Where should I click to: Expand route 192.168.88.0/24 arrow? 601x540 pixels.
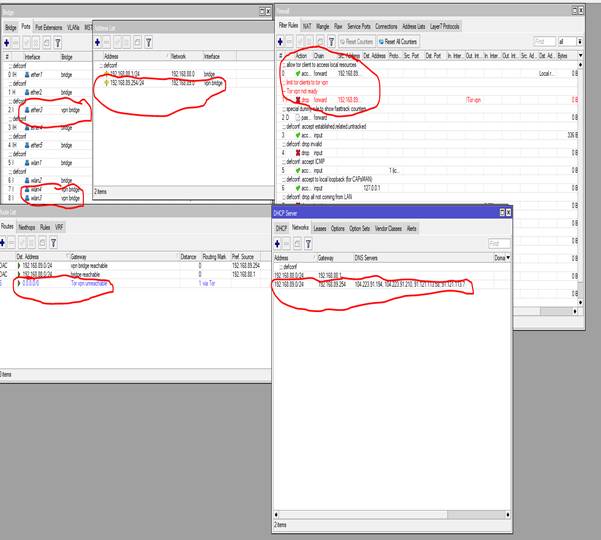pyautogui.click(x=19, y=274)
